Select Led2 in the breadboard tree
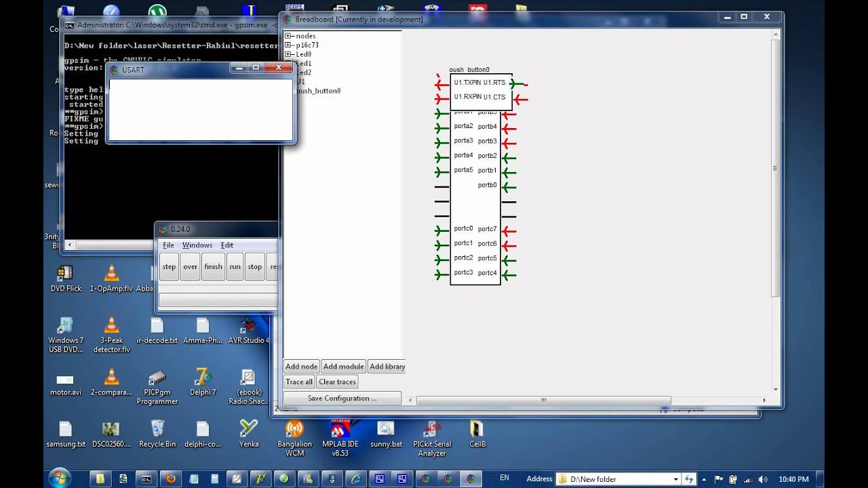868x488 pixels. [303, 73]
